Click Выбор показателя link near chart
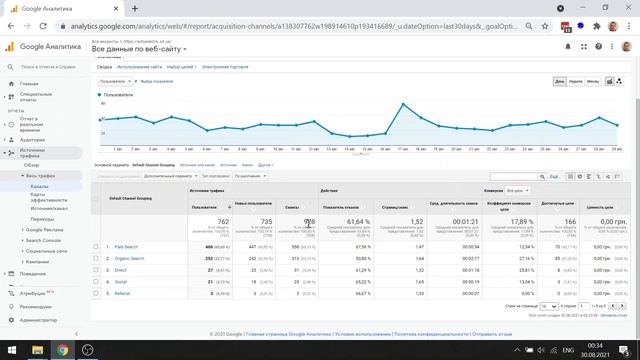The image size is (640, 360). click(x=157, y=82)
